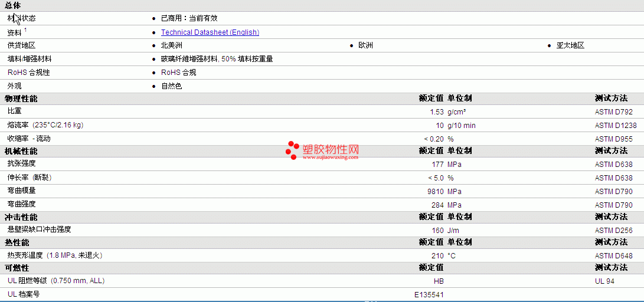Click the 热变形温度 (1.8 MPa, 未退火) label
The height and width of the screenshot is (302, 644).
pos(55,255)
